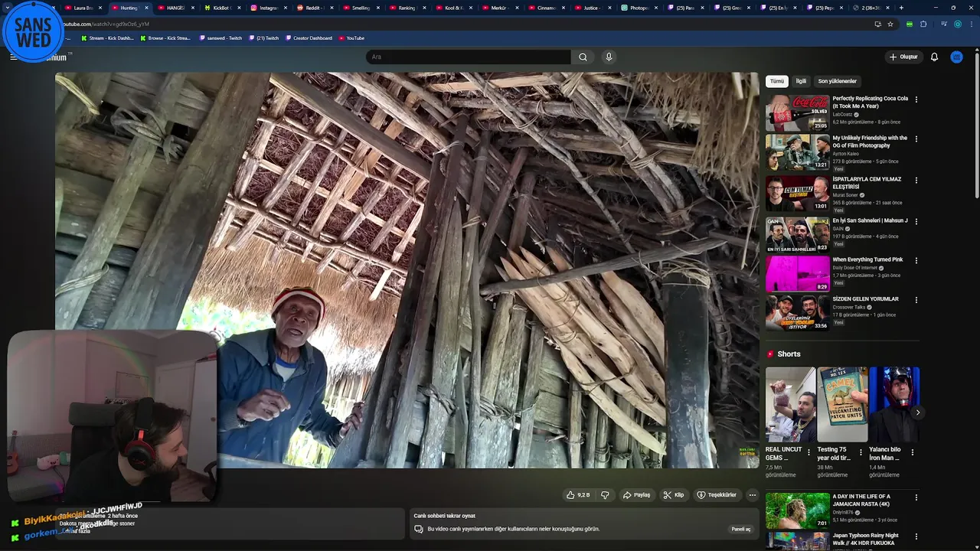980x551 pixels.
Task: Share video using Paylaş button
Action: 637,495
